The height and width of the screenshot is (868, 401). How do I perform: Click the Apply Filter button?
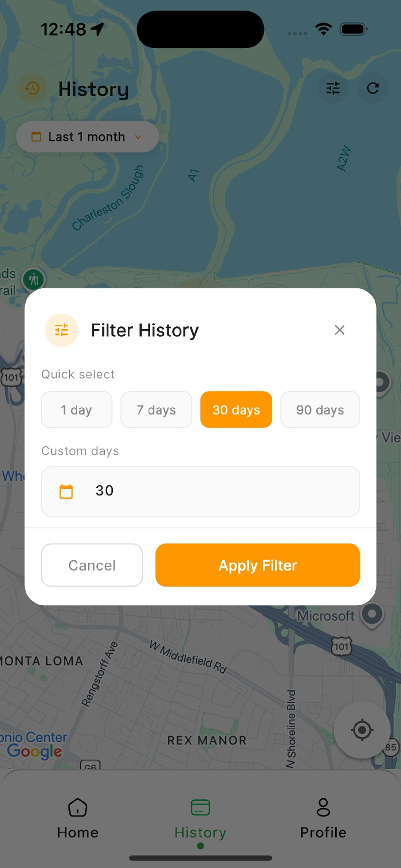[x=258, y=565]
